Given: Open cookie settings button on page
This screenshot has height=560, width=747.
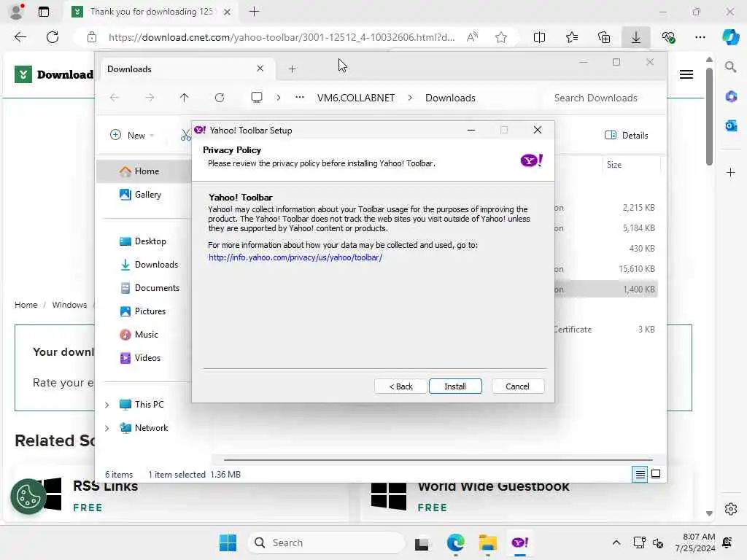Looking at the screenshot, I should coord(28,497).
